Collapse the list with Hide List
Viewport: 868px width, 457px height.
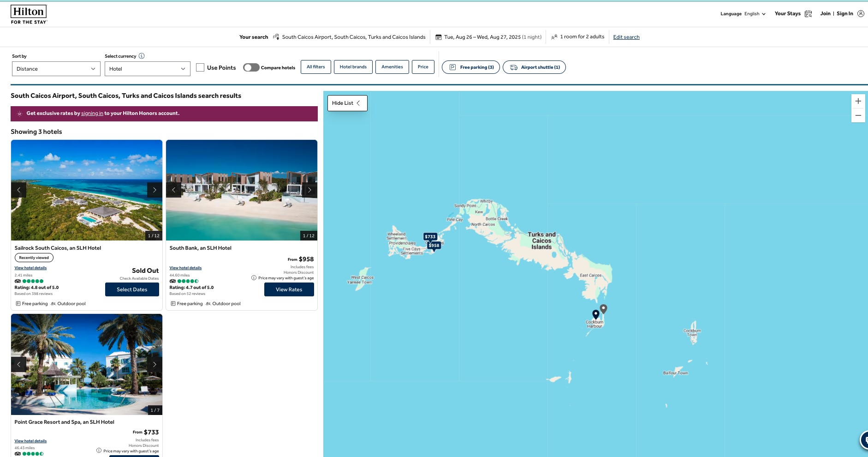(x=347, y=103)
